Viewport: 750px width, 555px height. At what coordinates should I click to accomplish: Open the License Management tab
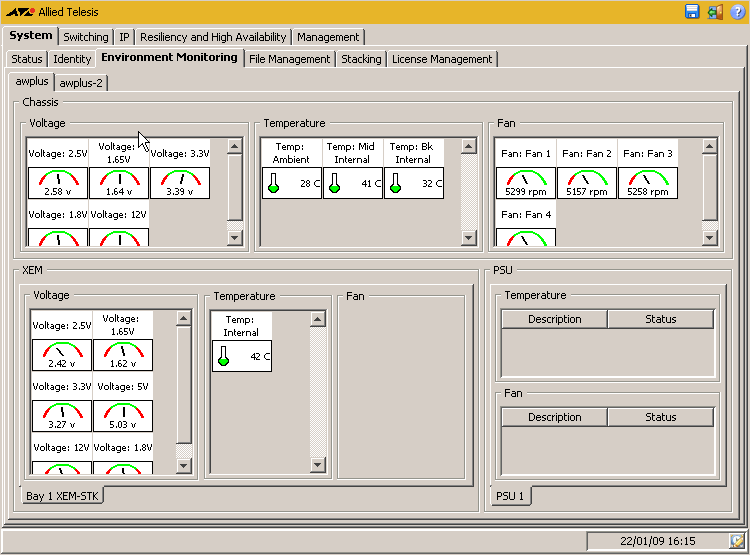pyautogui.click(x=442, y=59)
